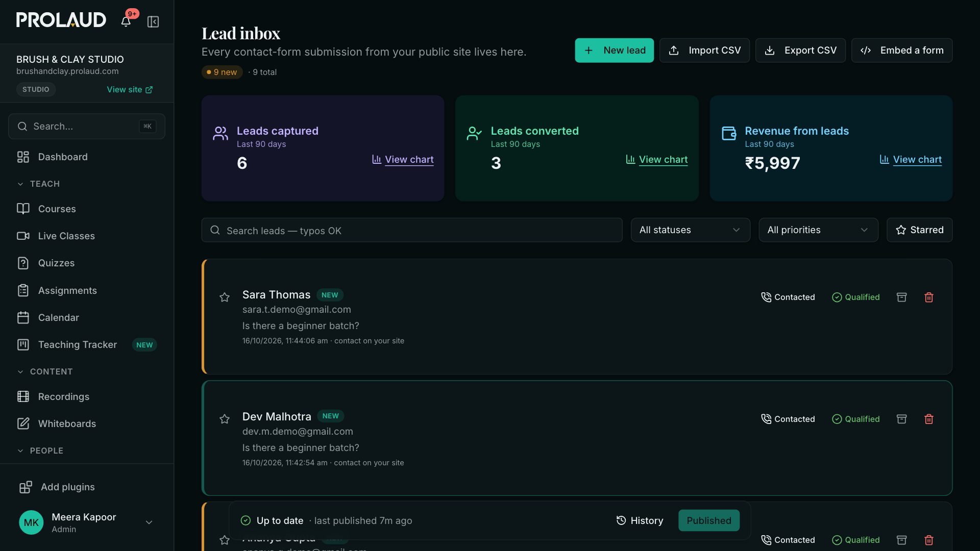
Task: Collapse the PEOPLE sidebar section
Action: (x=40, y=450)
